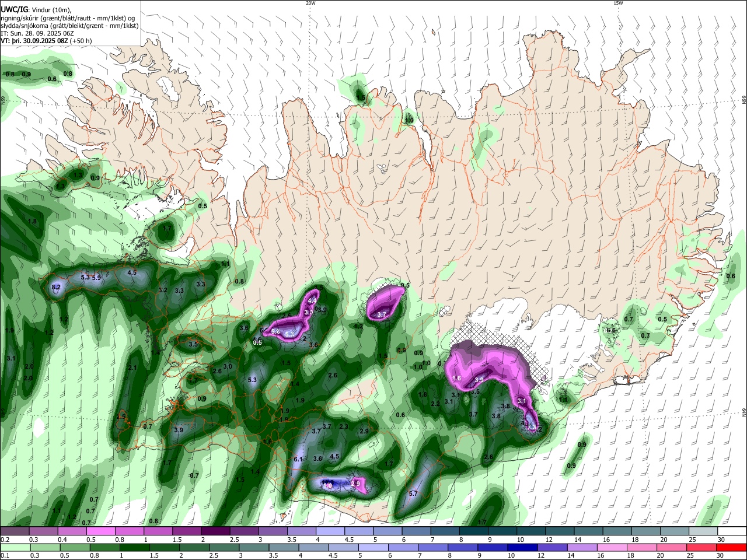This screenshot has width=747, height=560.
Task: Select the VT valid-time line showing +50 h
Action: [x=46, y=41]
